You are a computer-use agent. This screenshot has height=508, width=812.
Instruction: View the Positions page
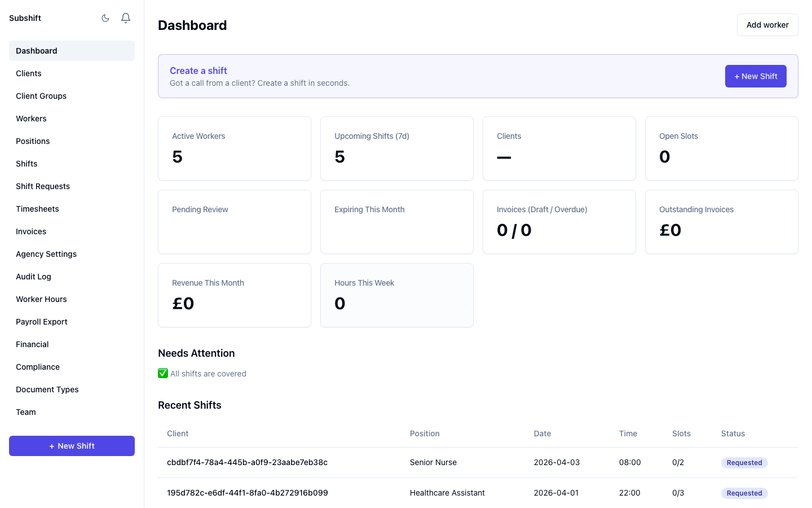pyautogui.click(x=33, y=141)
